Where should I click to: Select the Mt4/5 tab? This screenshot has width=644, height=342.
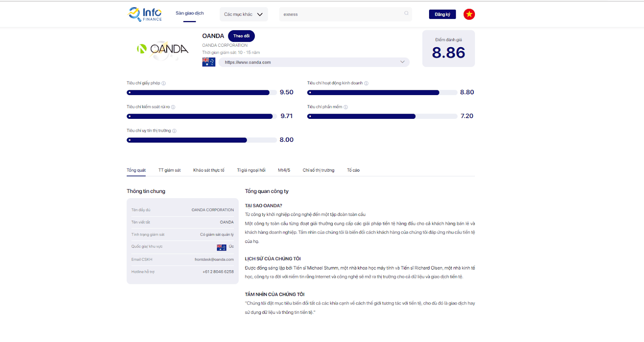284,170
